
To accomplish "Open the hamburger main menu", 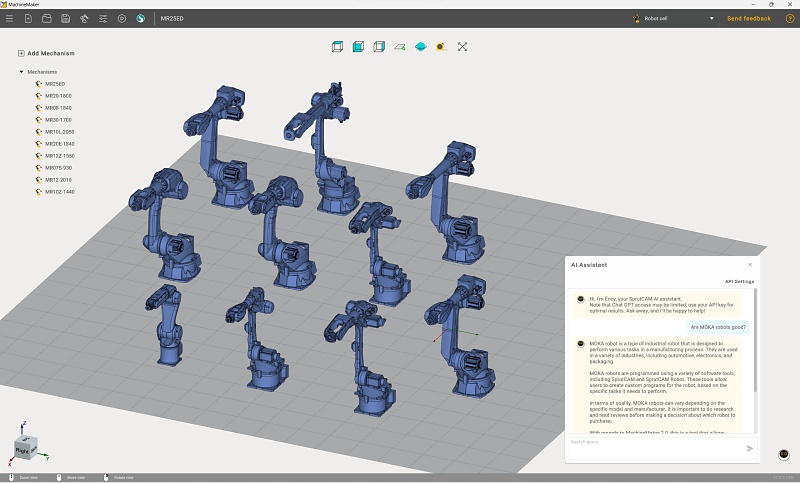I will click(x=9, y=18).
